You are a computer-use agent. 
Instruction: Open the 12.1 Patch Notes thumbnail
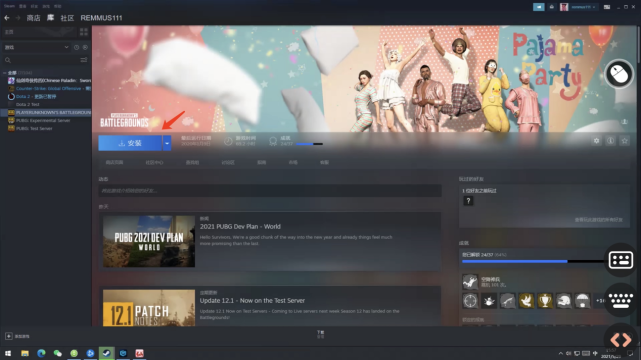pyautogui.click(x=149, y=308)
